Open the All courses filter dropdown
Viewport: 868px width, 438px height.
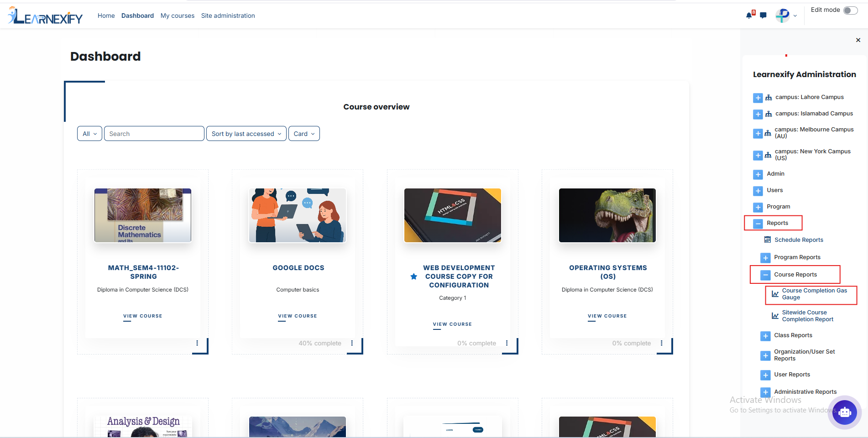[89, 134]
